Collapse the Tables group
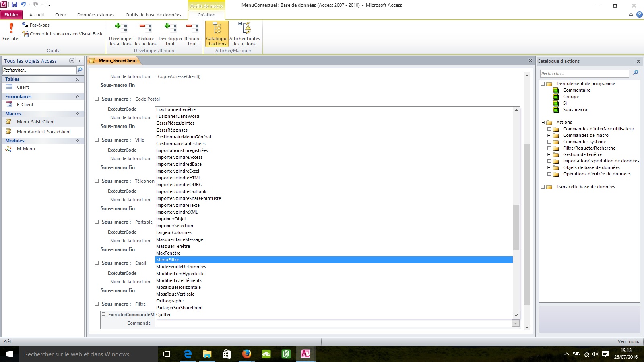 point(77,79)
